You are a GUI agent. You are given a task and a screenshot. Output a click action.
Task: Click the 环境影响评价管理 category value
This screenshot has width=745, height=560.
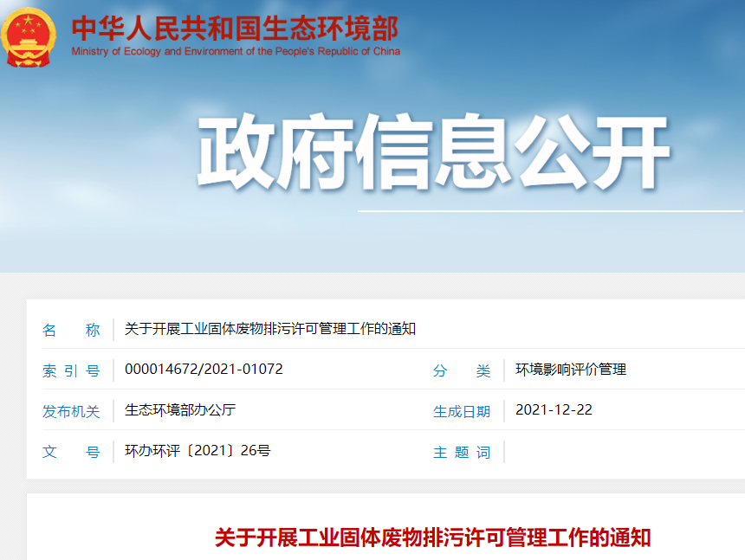571,370
